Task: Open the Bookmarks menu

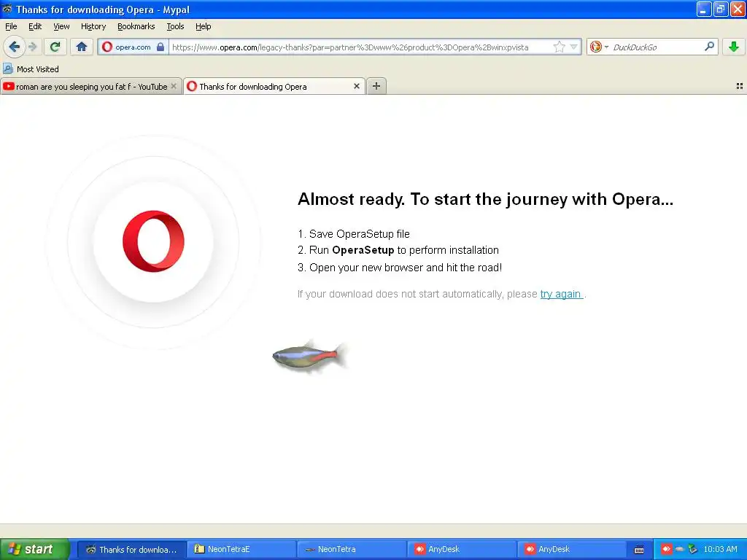Action: 136,26
